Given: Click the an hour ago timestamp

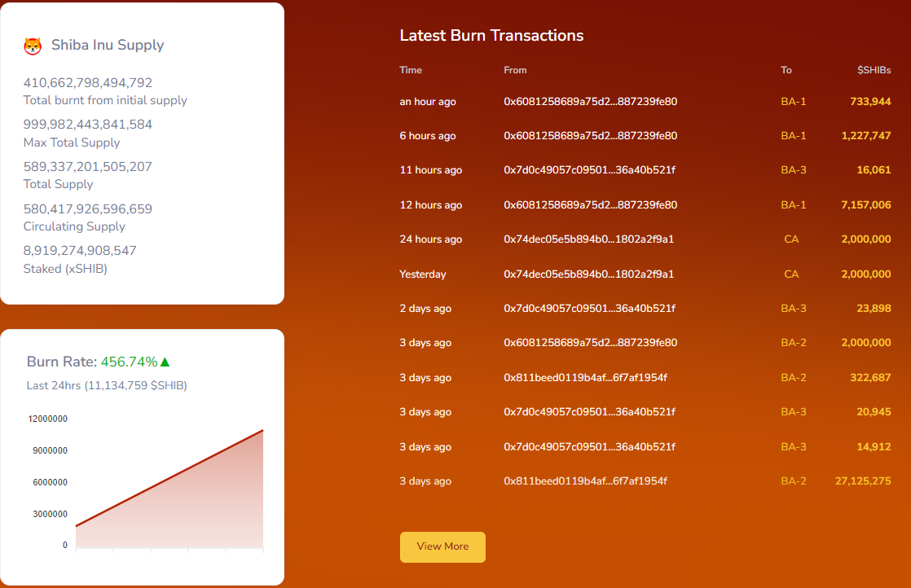Looking at the screenshot, I should coord(428,102).
